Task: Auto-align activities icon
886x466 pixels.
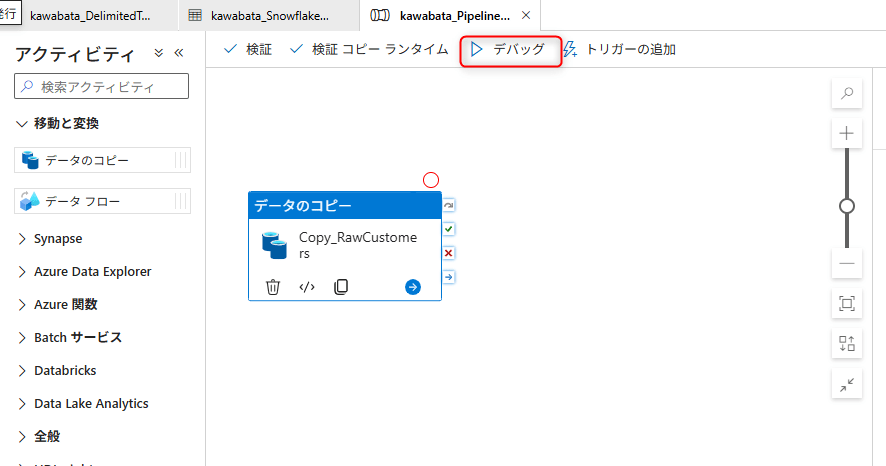Action: point(846,343)
